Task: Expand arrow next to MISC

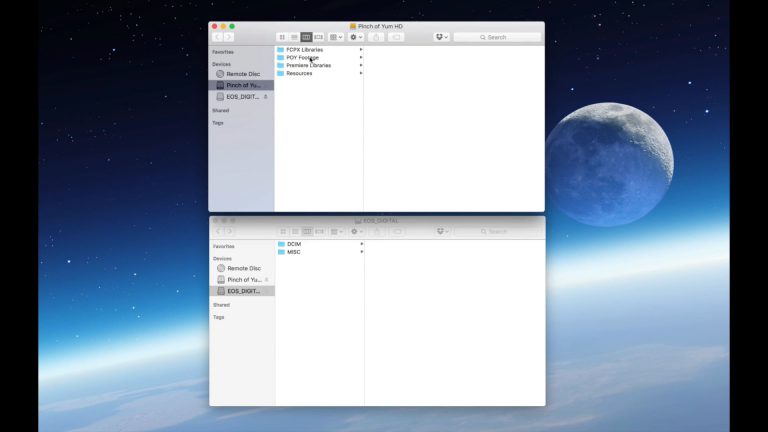Action: point(362,252)
